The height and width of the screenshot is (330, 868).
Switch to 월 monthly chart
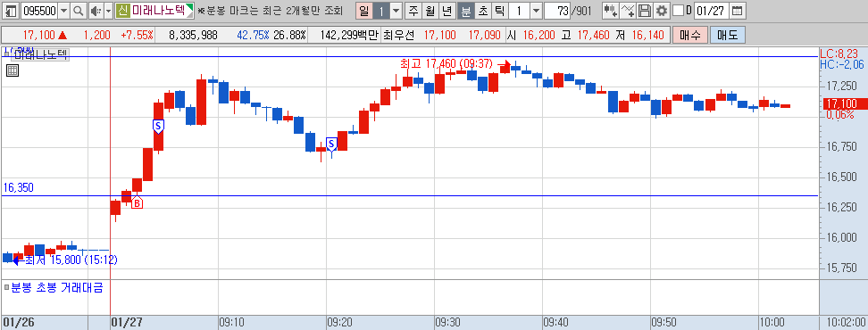pos(430,11)
